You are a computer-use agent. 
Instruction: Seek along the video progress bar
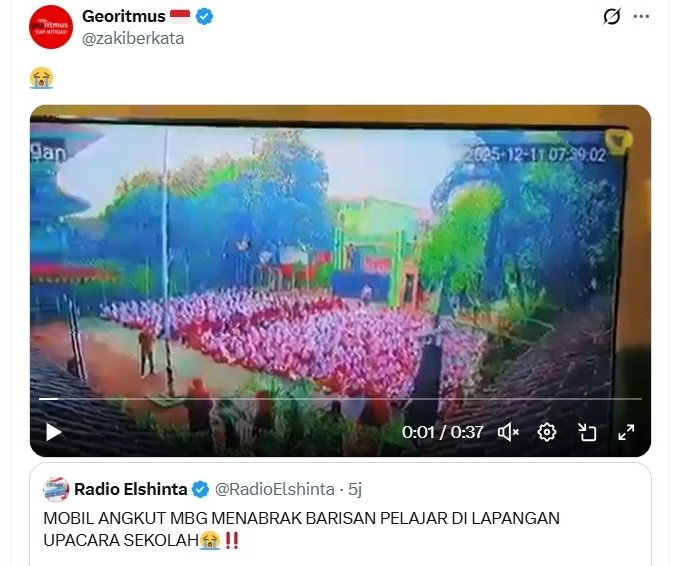(x=340, y=399)
